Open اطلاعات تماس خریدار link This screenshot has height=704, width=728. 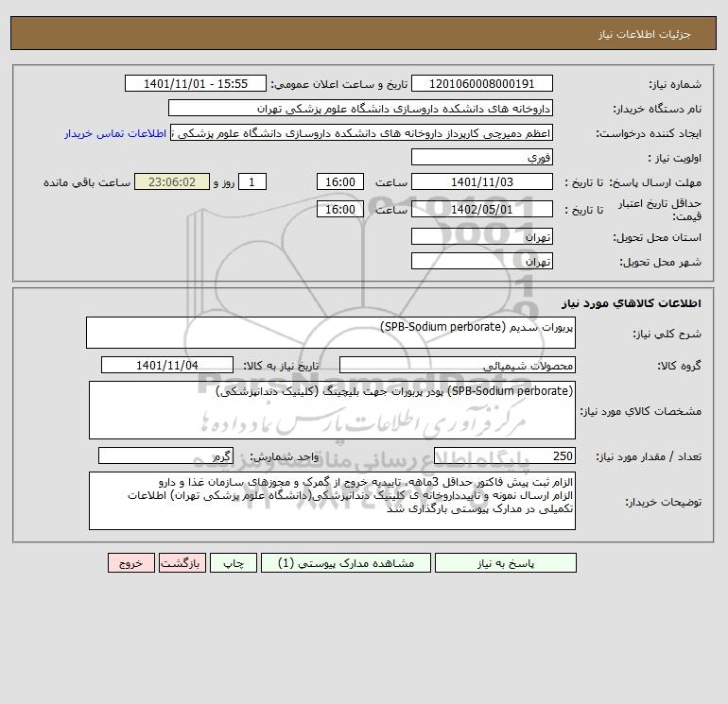115,133
